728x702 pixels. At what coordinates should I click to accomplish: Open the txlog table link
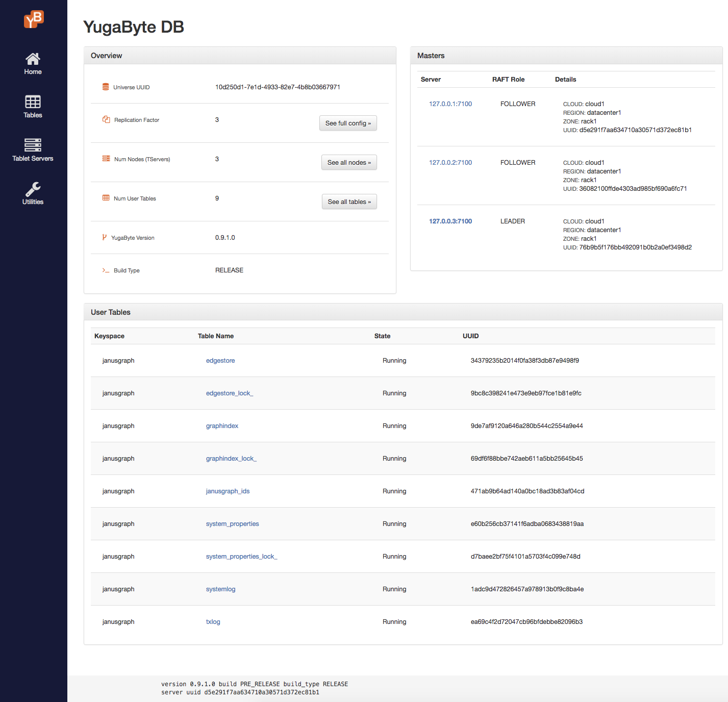tap(213, 621)
